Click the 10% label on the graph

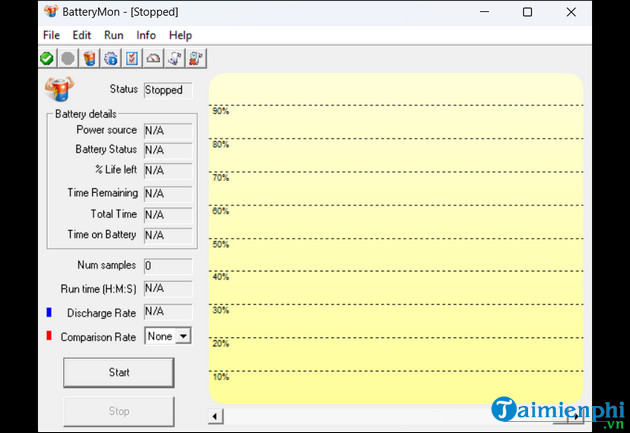tap(221, 377)
